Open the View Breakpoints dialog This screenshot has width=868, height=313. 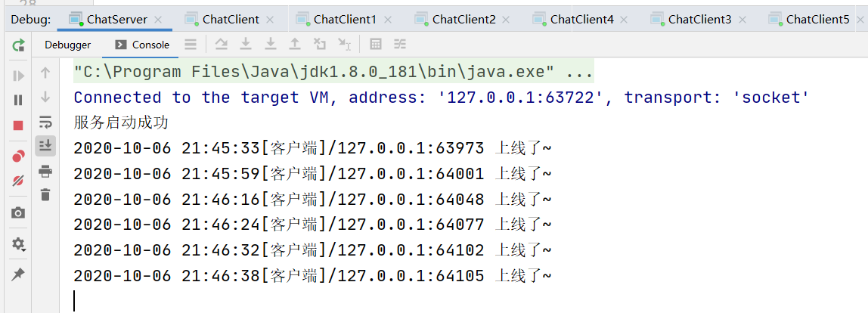tap(18, 156)
